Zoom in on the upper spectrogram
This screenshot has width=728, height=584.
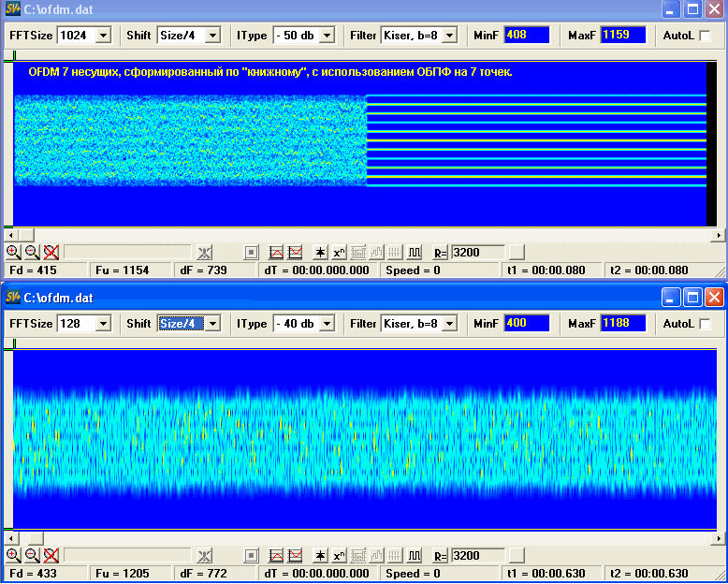point(13,253)
